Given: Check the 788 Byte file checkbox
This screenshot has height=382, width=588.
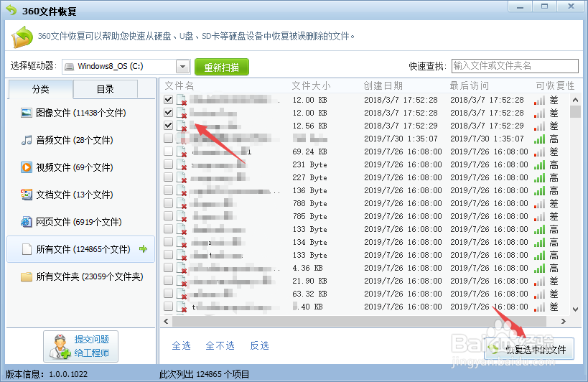Looking at the screenshot, I should coord(169,203).
